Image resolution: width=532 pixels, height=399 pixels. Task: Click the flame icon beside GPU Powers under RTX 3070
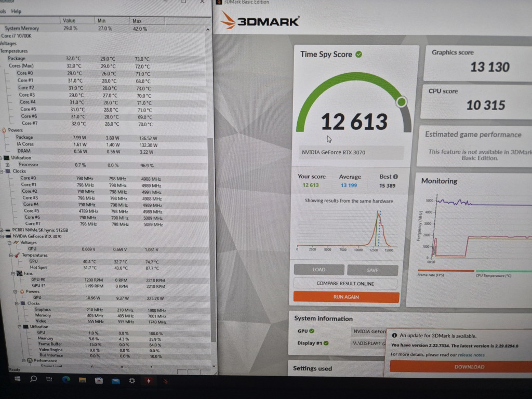click(x=22, y=291)
